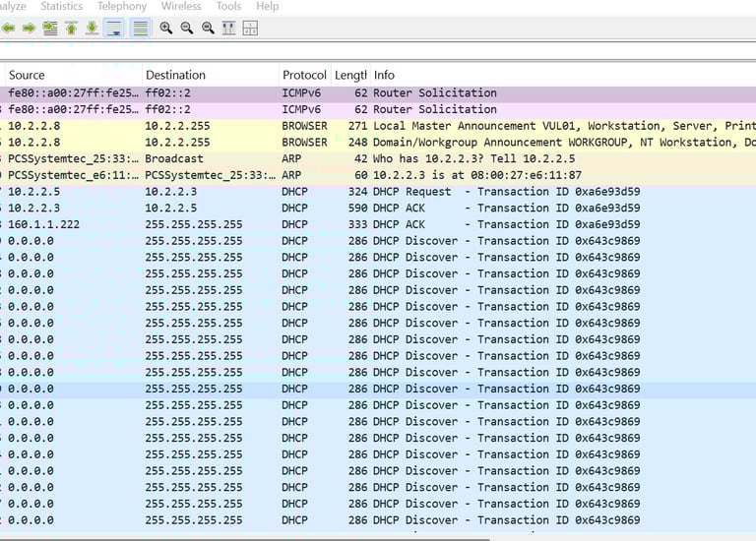756x541 pixels.
Task: Select the DHCP Request packet info
Action: click(x=506, y=192)
